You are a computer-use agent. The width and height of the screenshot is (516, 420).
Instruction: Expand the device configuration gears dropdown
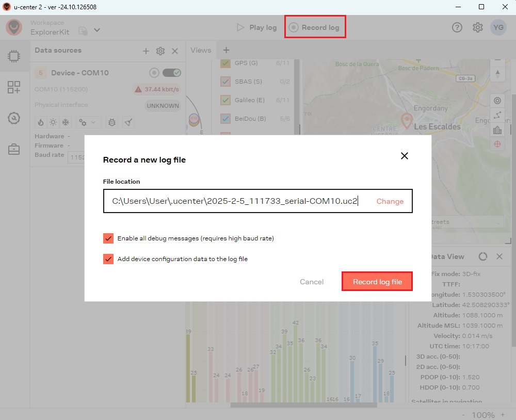[88, 122]
